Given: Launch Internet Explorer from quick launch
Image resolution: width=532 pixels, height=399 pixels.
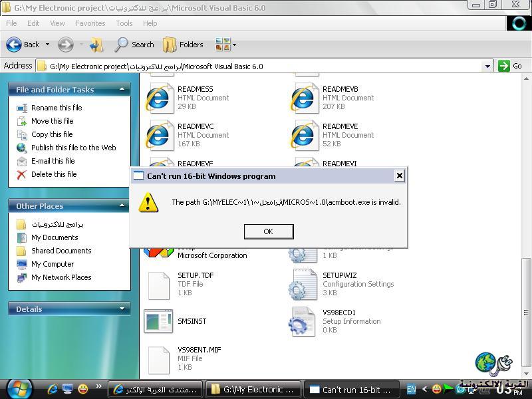Looking at the screenshot, I should 53,389.
